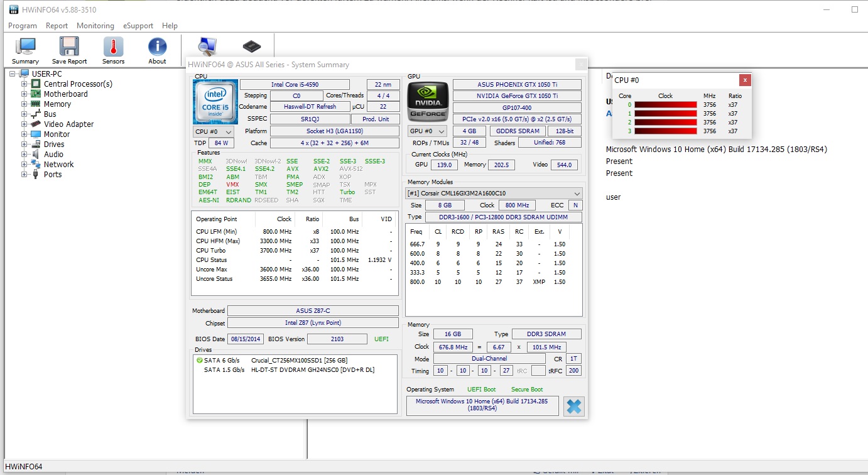
Task: Click the Operating System Windows 10 field
Action: [x=482, y=405]
